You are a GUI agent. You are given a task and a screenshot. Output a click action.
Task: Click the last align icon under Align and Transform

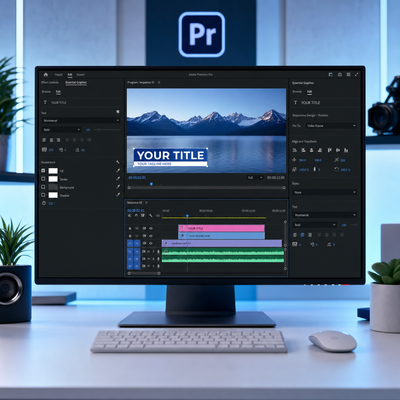pyautogui.click(x=346, y=150)
